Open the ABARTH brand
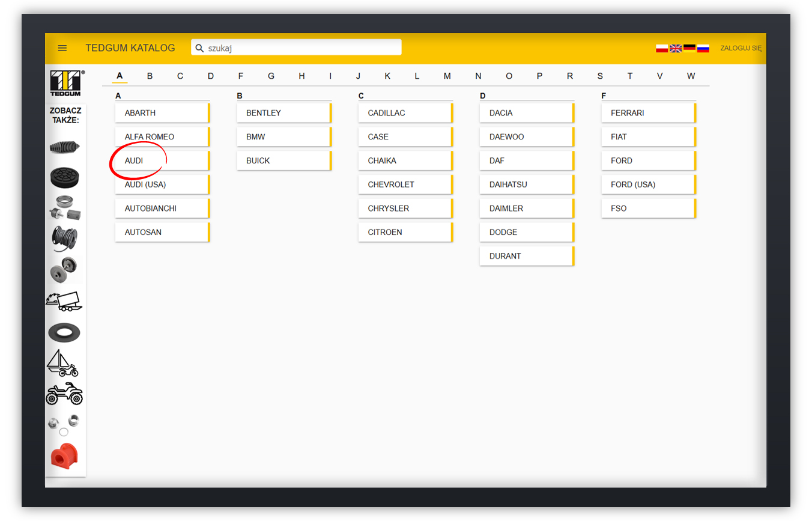Viewport: 812px width, 521px height. (163, 113)
